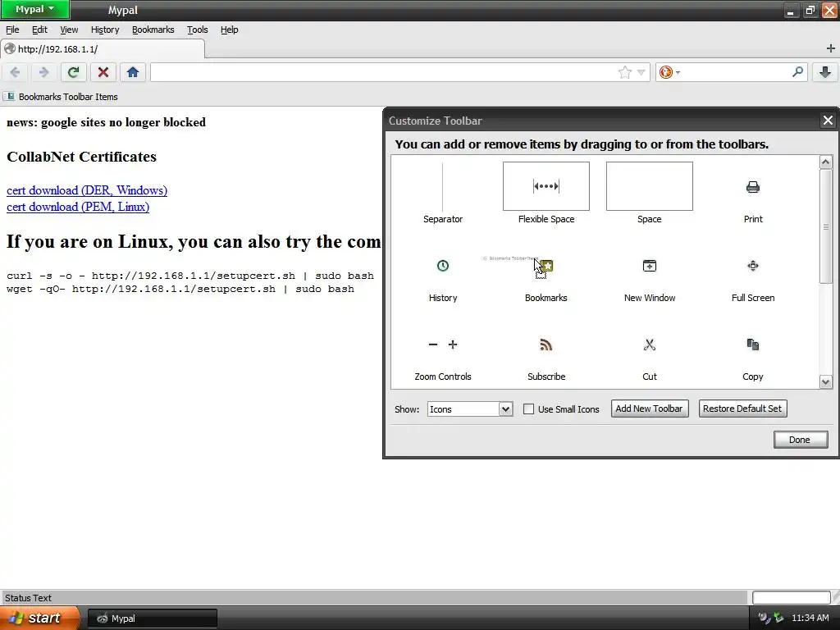Pick the New Window icon
The height and width of the screenshot is (630, 840).
650,266
